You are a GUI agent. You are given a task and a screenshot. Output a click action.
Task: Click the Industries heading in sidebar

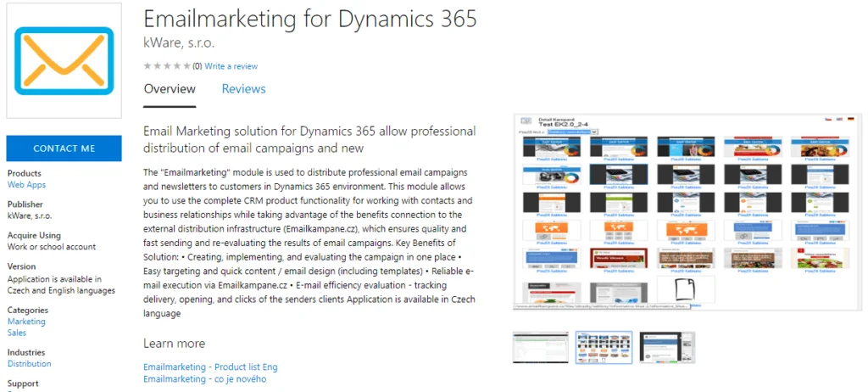click(x=26, y=352)
